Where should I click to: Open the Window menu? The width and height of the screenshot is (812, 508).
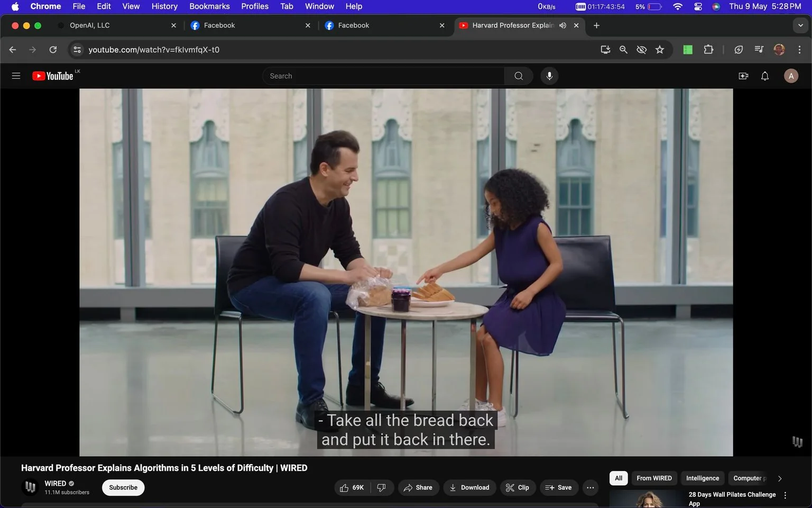[319, 6]
